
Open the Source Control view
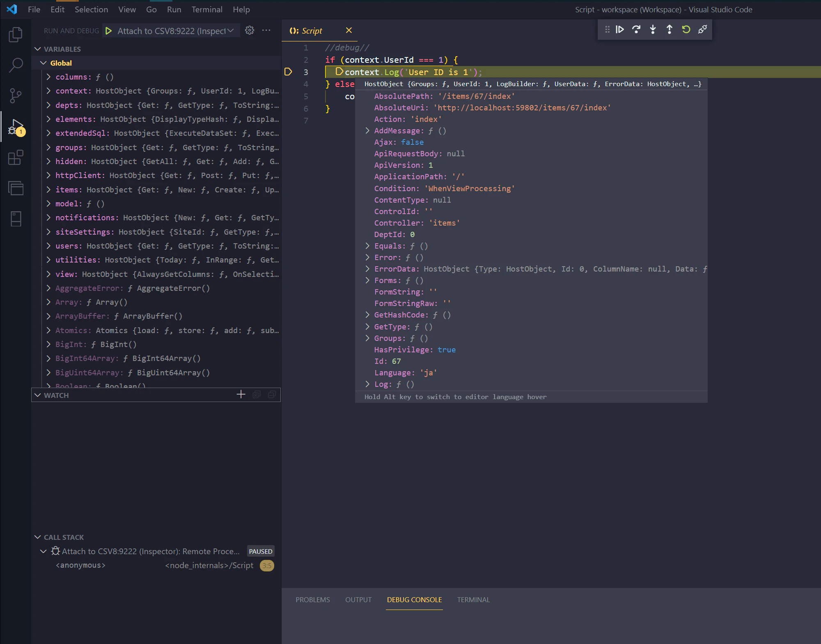(16, 96)
